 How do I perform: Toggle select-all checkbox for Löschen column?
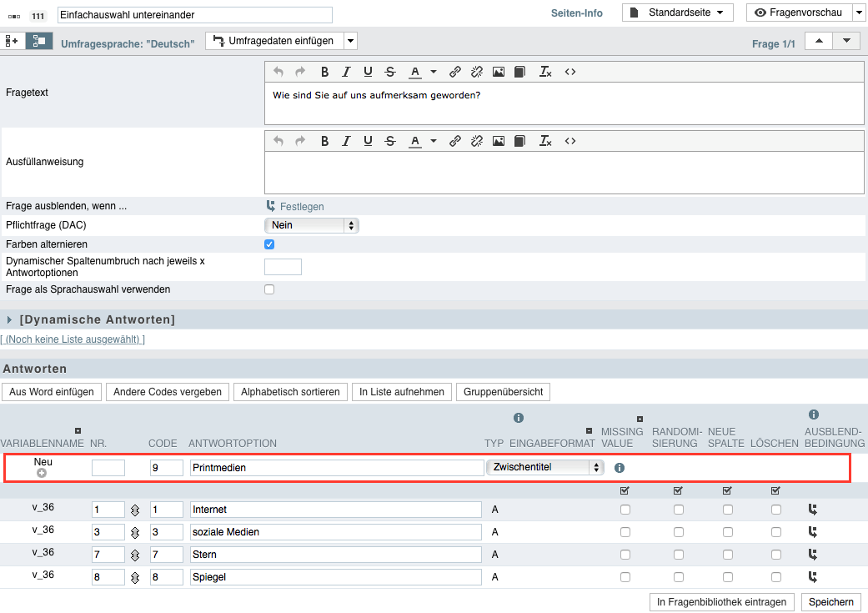(775, 490)
